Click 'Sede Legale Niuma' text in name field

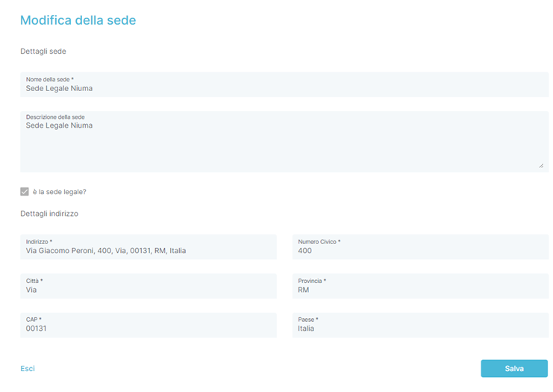[x=59, y=88]
